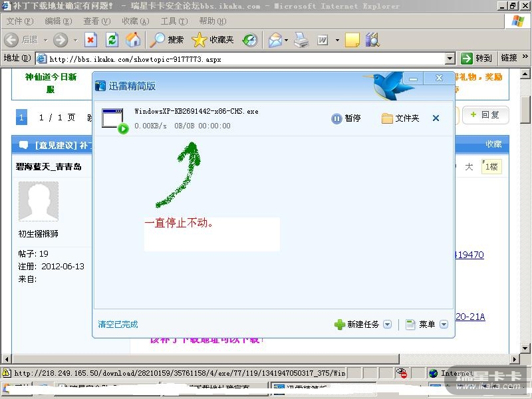
Task: Click the user avatar thumbnail
Action: [39, 201]
